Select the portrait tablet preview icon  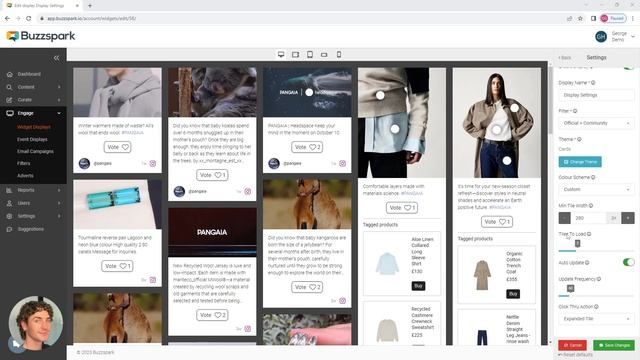[x=310, y=55]
